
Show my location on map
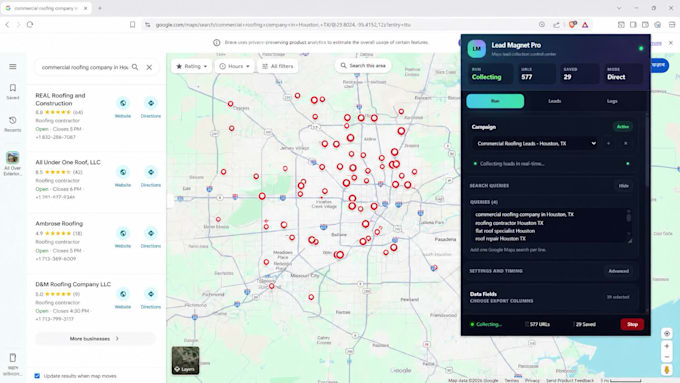click(x=667, y=334)
